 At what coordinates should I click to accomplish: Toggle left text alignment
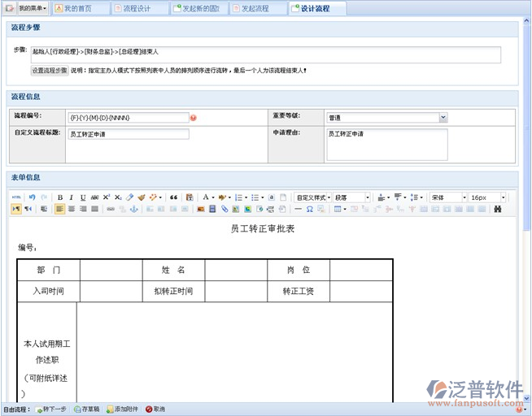(60, 209)
